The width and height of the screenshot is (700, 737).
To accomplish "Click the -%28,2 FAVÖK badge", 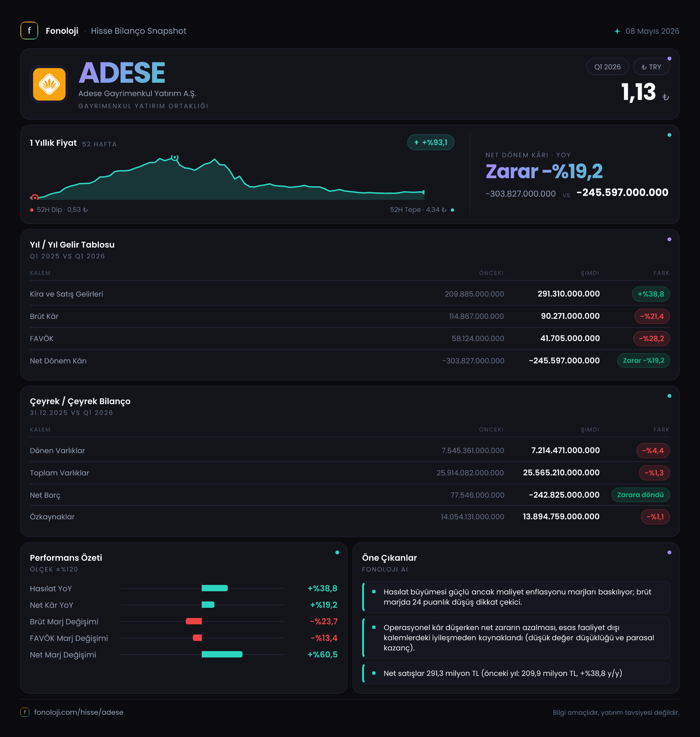I will [651, 339].
